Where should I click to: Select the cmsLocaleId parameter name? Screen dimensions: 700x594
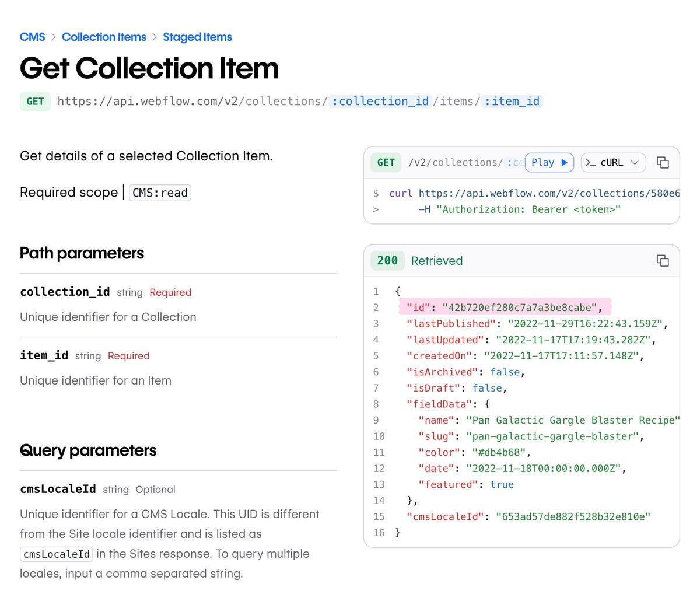tap(58, 489)
